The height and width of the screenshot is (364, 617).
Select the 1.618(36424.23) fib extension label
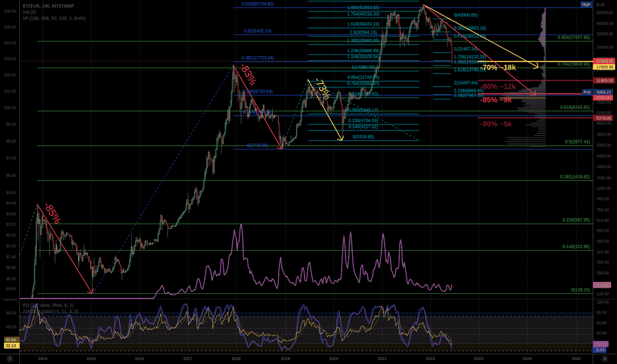tap(363, 24)
